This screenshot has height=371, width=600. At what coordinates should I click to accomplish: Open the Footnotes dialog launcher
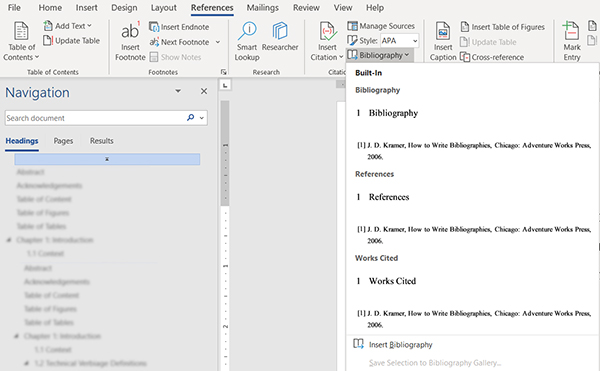pyautogui.click(x=223, y=72)
